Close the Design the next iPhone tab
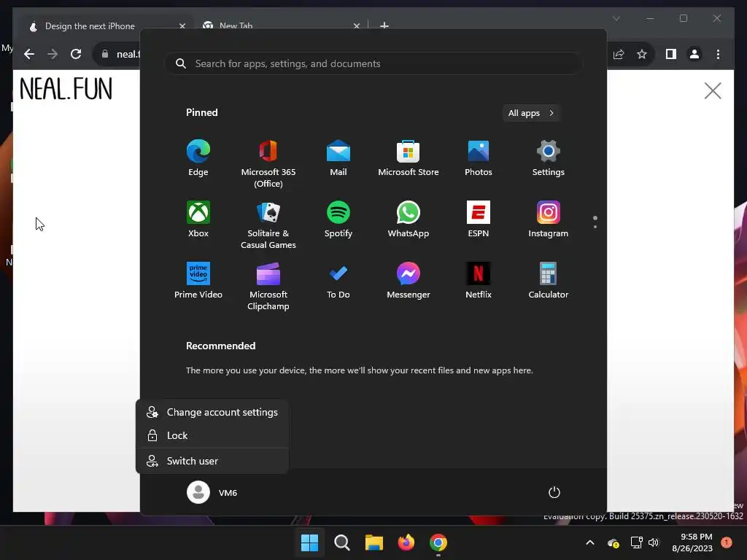 (x=182, y=26)
